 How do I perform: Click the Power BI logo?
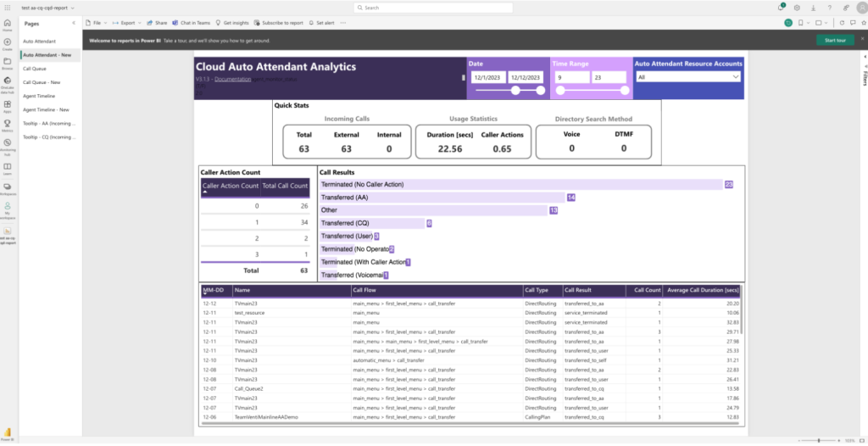click(7, 434)
